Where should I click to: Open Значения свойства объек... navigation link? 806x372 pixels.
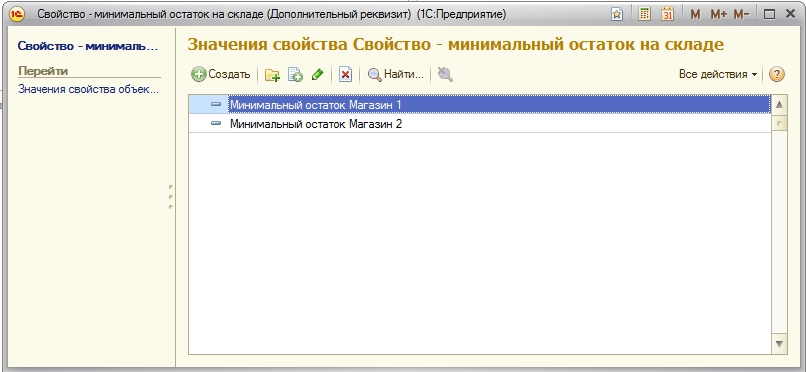pos(88,89)
